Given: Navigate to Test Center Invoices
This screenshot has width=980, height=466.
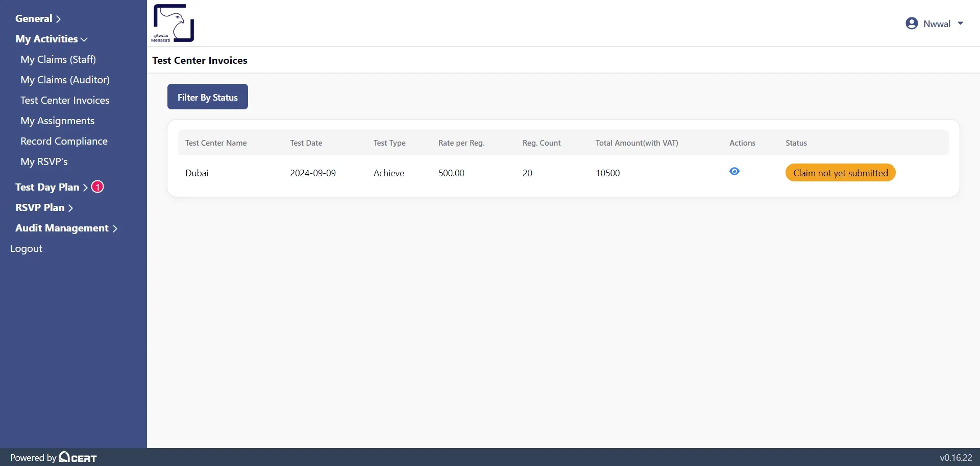Looking at the screenshot, I should (x=65, y=100).
